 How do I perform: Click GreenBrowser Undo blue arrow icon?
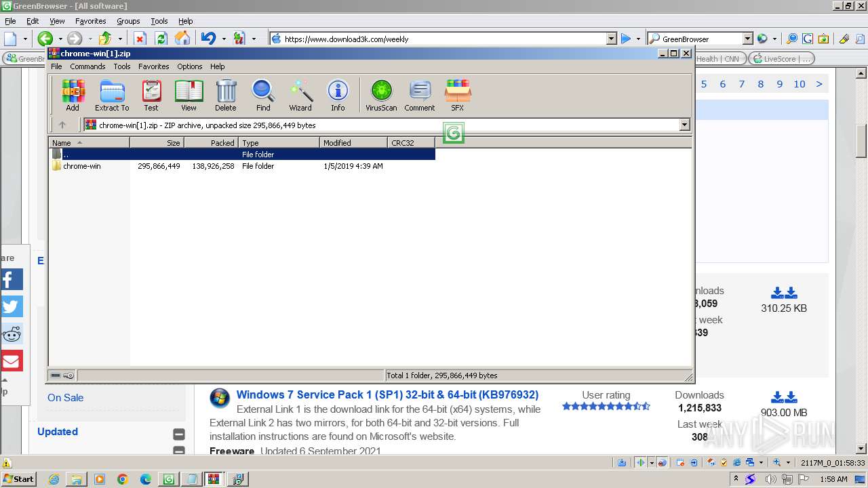208,39
